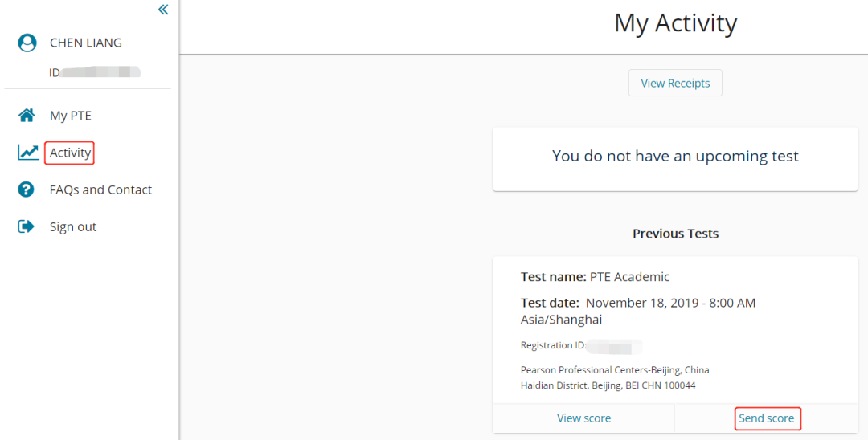Click the sidebar ID number field

pos(95,72)
